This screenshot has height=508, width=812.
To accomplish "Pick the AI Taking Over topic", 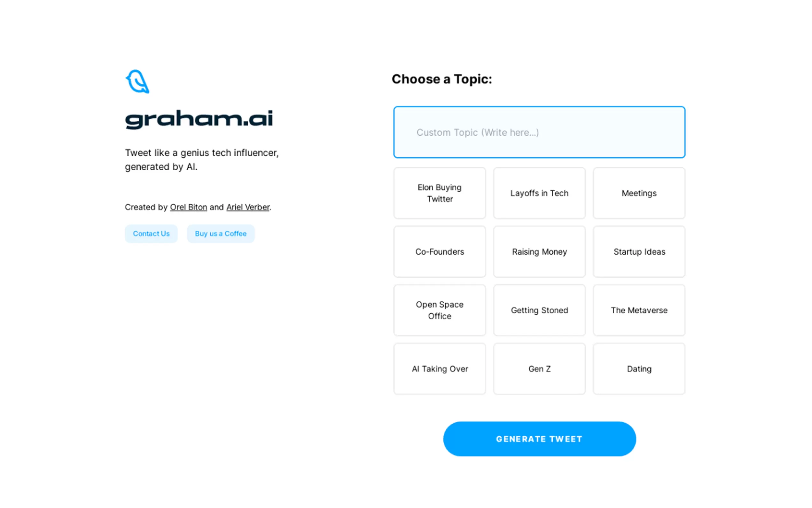I will coord(439,369).
